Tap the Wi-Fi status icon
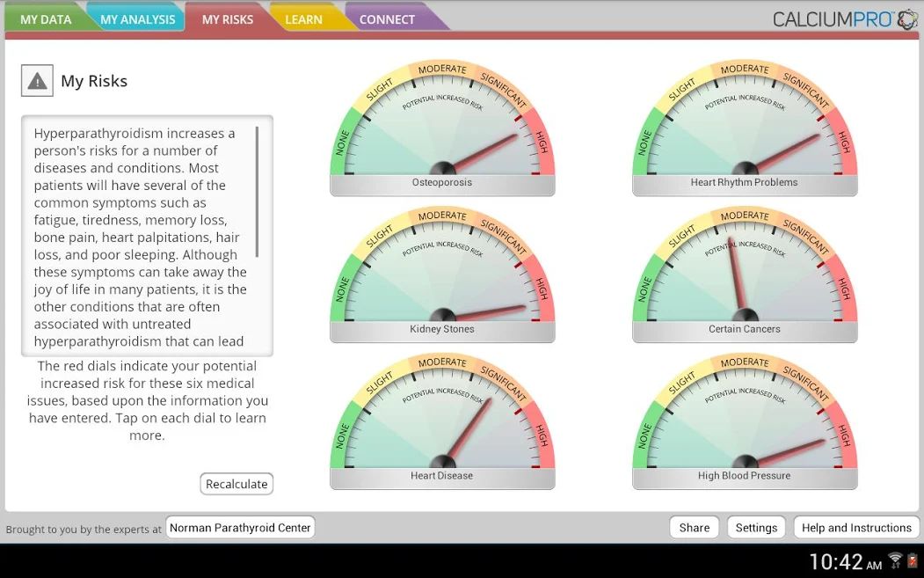Screen dimensions: 924x578 896,560
